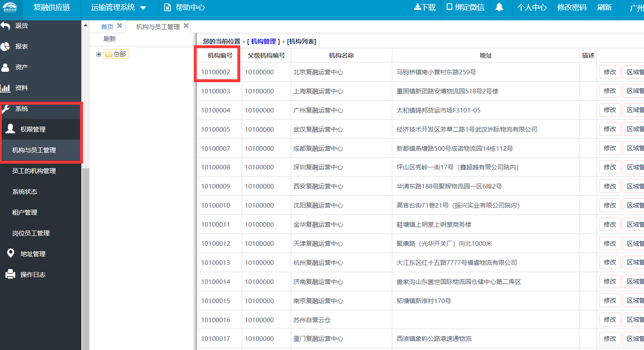Click 修改 for 苏州自营云仓
The height and width of the screenshot is (350, 644).
click(x=610, y=320)
